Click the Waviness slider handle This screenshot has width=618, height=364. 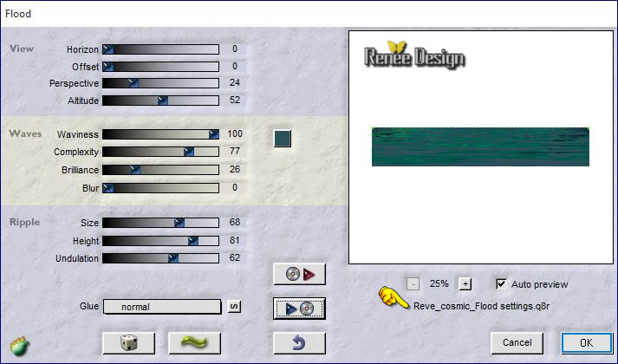[x=213, y=134]
